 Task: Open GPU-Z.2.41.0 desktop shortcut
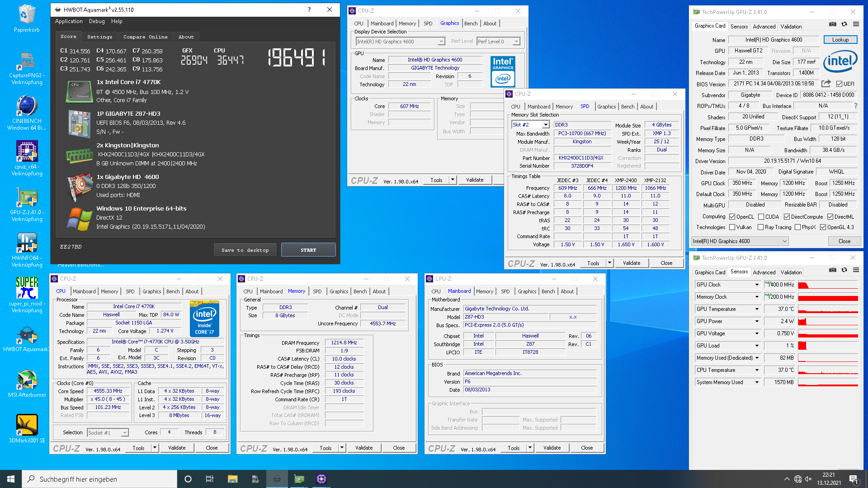[x=27, y=204]
